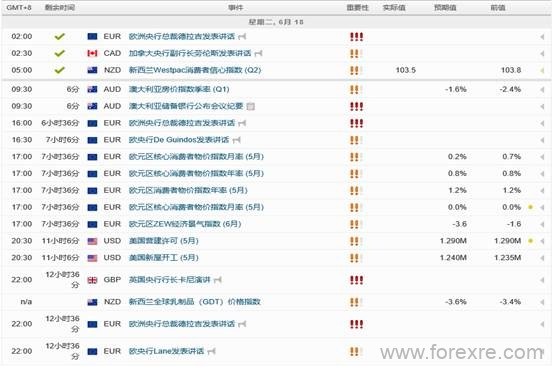The width and height of the screenshot is (553, 367).
Task: Click the US flag in 1.240M forecast row
Action: pyautogui.click(x=92, y=258)
